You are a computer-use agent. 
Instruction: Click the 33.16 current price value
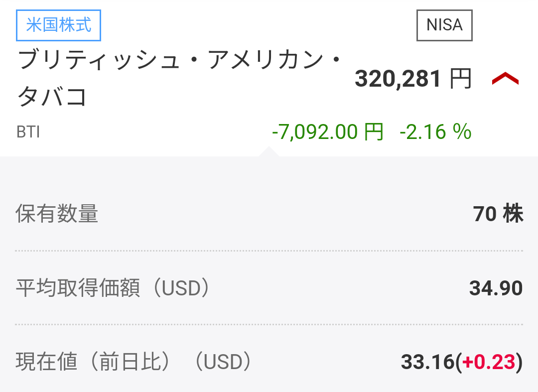(427, 362)
